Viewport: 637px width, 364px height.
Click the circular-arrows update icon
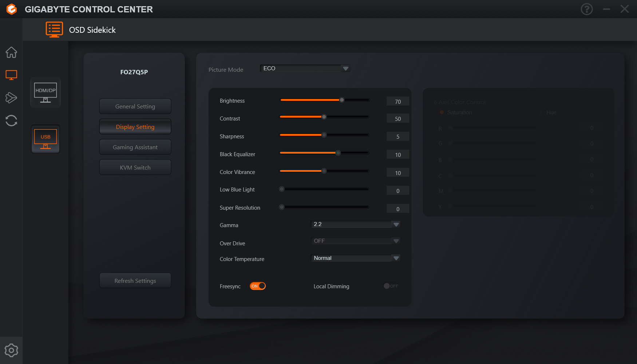pos(11,120)
